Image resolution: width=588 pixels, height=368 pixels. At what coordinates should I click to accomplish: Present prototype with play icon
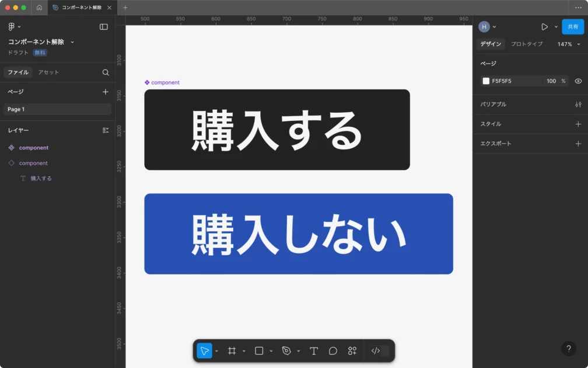point(544,27)
